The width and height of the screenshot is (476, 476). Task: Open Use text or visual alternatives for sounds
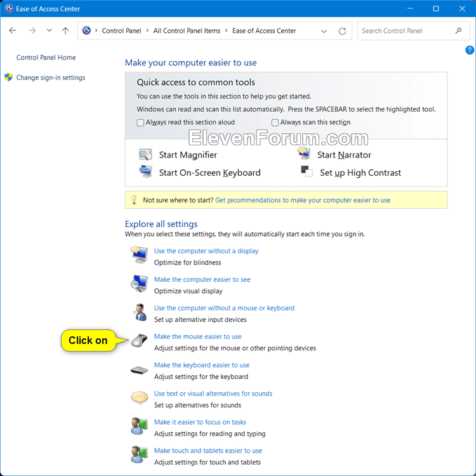click(x=213, y=393)
